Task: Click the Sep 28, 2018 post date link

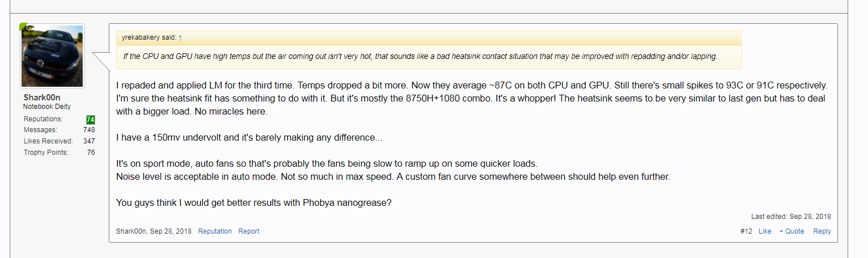Action: (x=171, y=231)
